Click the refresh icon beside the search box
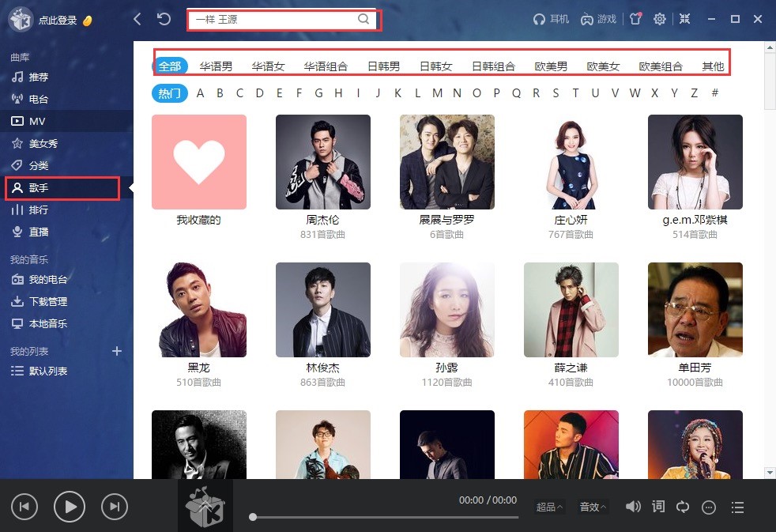 (164, 19)
